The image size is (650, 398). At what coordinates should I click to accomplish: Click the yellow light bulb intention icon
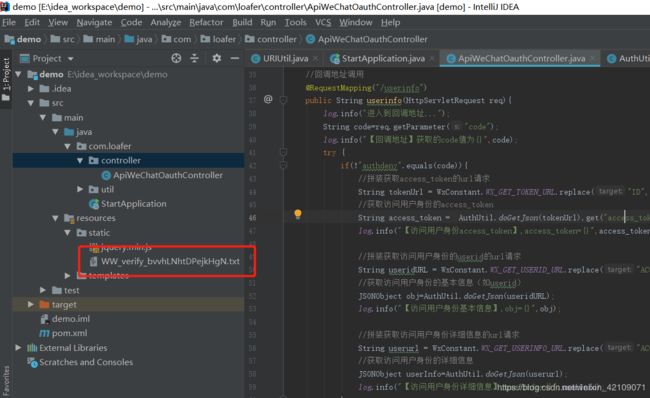click(x=298, y=214)
